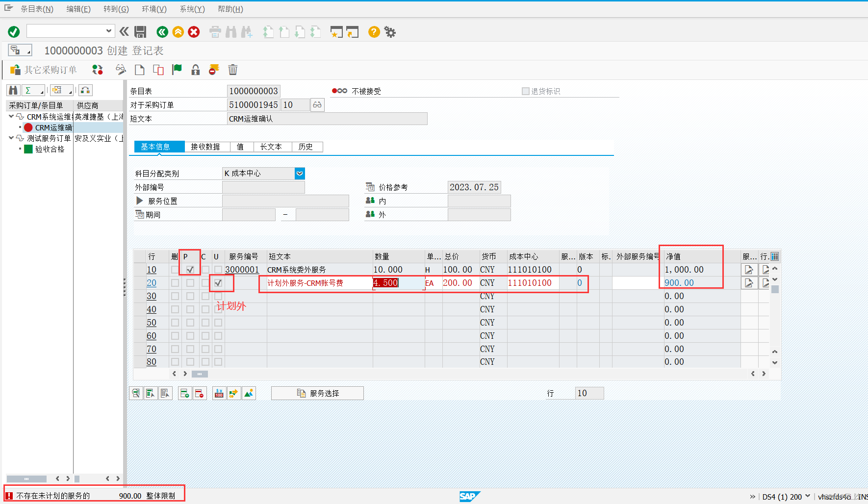Select line number 30 link
The height and width of the screenshot is (504, 868).
click(152, 296)
